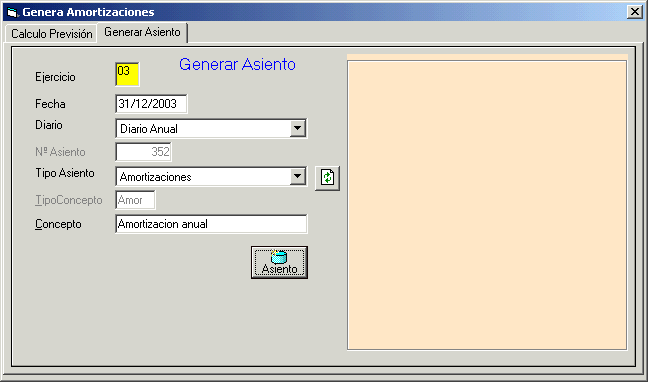Click the Genera Amortizaciones title bar icon
This screenshot has height=382, width=648.
(13, 12)
